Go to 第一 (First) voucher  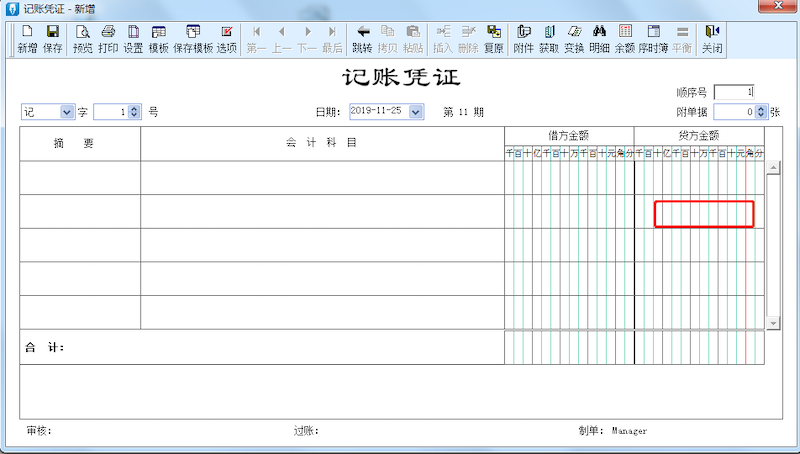coord(257,39)
